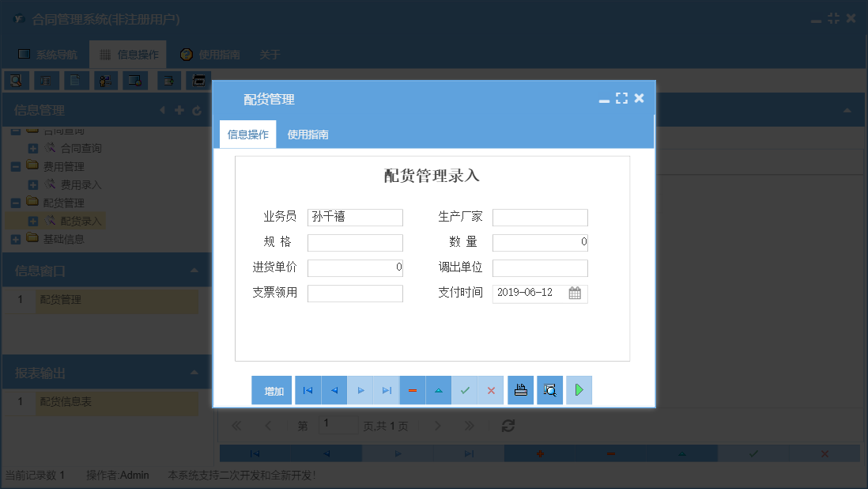
Task: Click inside the 生产厂家 input field
Action: point(540,218)
